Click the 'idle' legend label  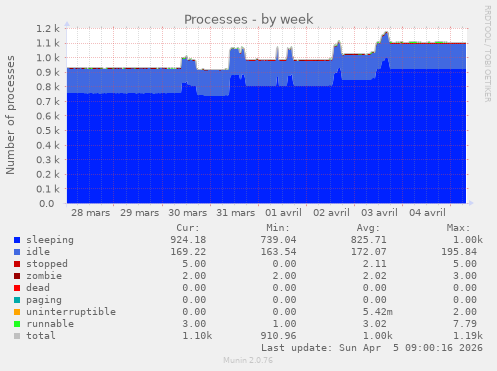point(38,252)
